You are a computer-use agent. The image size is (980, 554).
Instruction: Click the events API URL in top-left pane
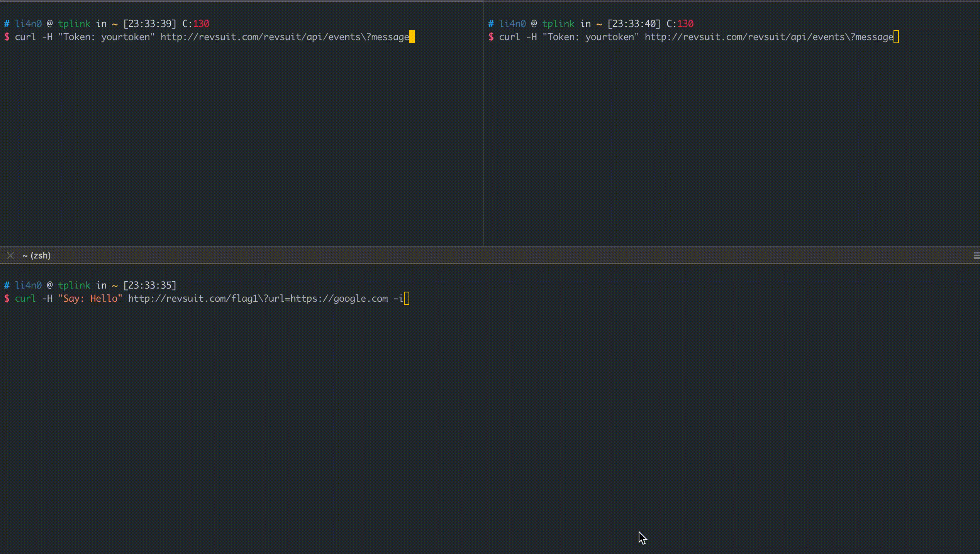pos(285,37)
